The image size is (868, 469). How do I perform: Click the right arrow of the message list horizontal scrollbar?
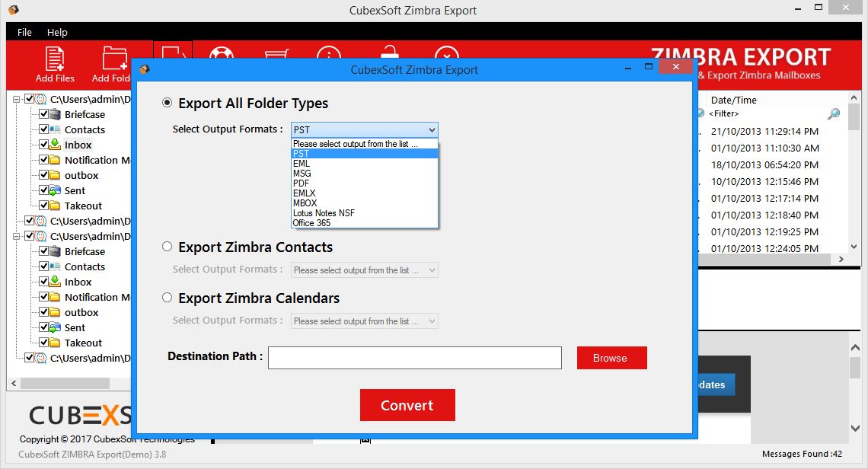841,259
